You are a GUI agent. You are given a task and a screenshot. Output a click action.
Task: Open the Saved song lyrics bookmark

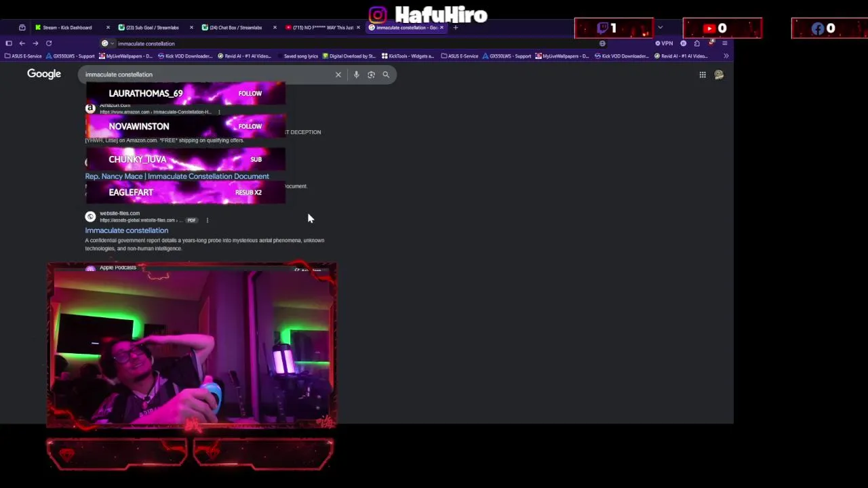(x=297, y=56)
